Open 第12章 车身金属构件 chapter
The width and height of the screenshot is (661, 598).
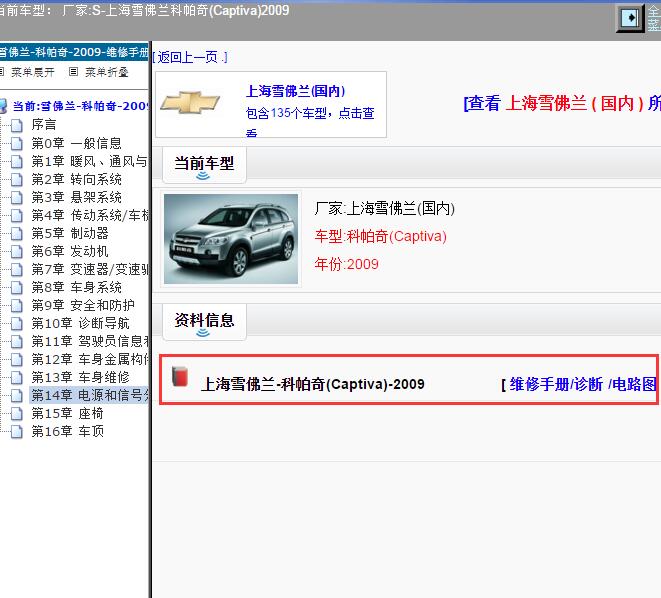pos(90,359)
